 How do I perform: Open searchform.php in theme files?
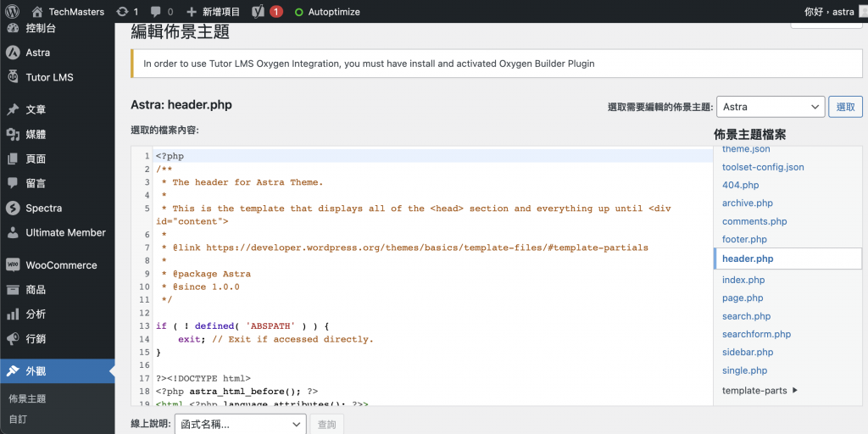tap(756, 334)
